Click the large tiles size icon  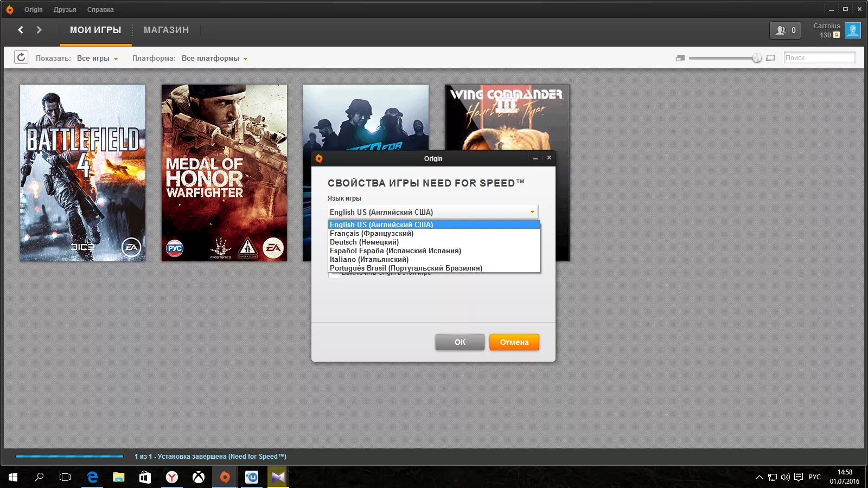point(770,58)
